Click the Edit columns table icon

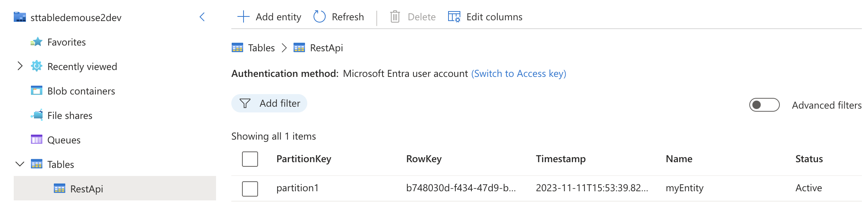[454, 17]
